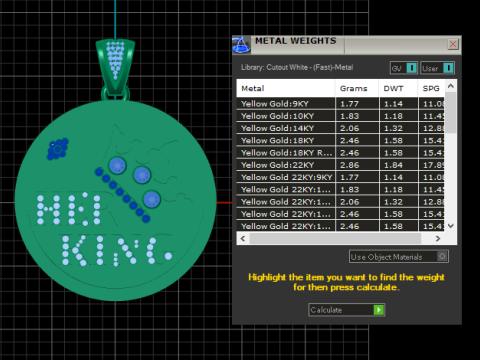Click grams value 2.86 for 22KY
Viewport: 480px width, 360px height.
pyautogui.click(x=350, y=165)
